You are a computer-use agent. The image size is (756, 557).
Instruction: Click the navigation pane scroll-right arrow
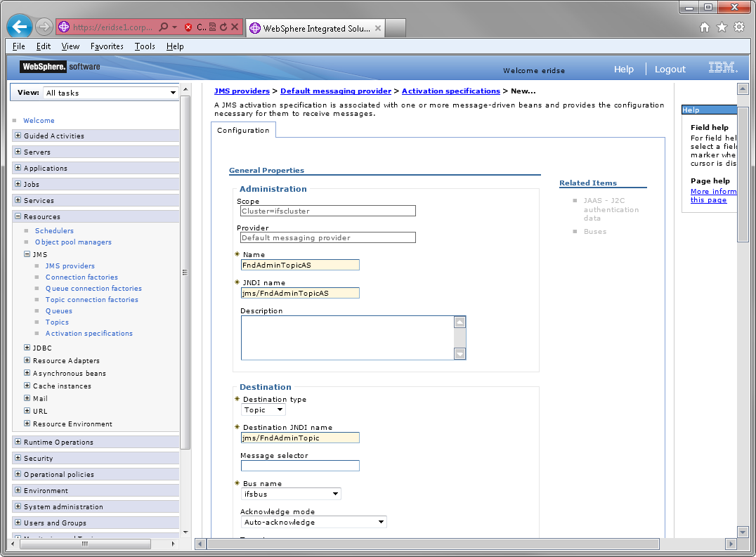click(x=173, y=544)
